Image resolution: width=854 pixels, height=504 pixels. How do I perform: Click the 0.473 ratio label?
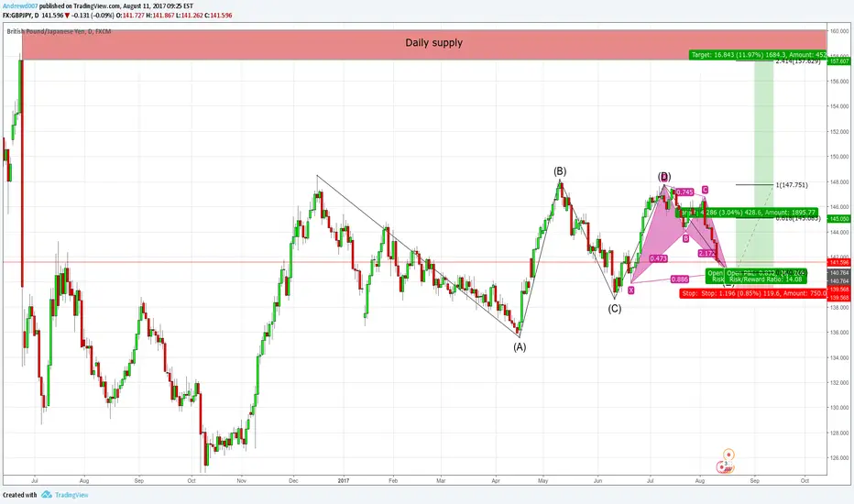pyautogui.click(x=659, y=258)
